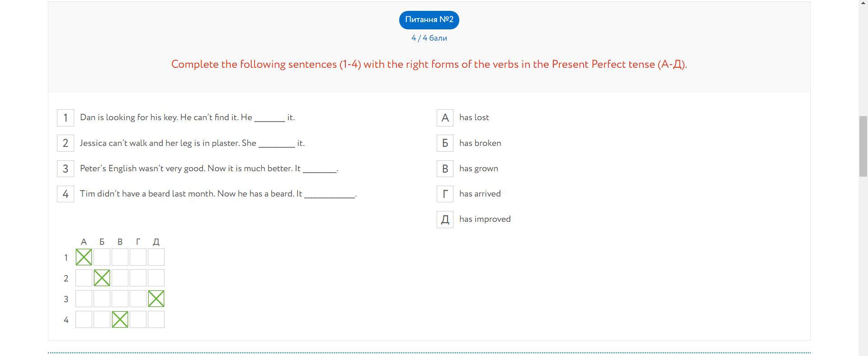Click the '4 / 4 бали' score text
The width and height of the screenshot is (868, 356).
(x=429, y=38)
